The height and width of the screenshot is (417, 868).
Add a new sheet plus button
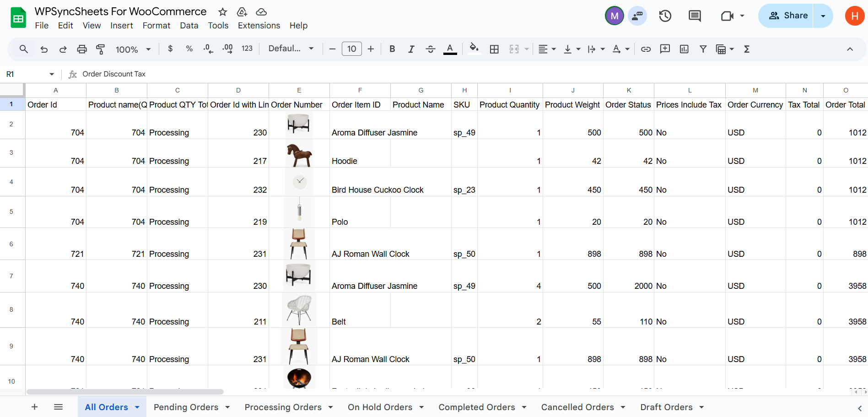34,407
